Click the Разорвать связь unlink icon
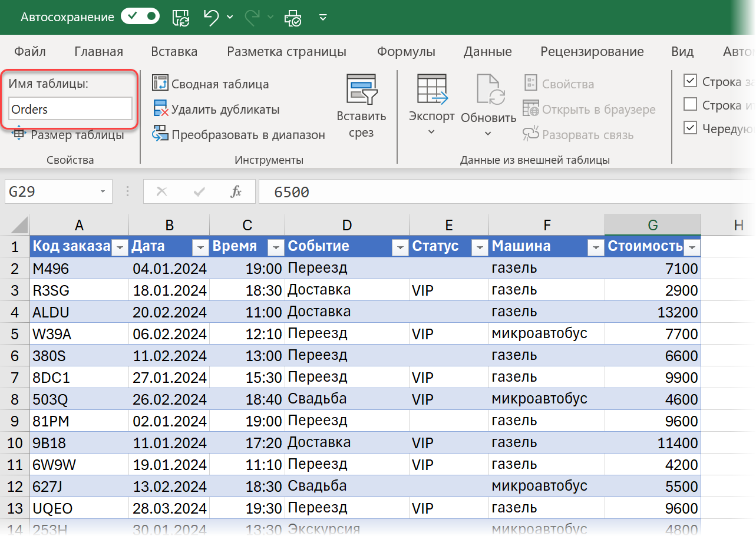The image size is (756, 536). 531,134
